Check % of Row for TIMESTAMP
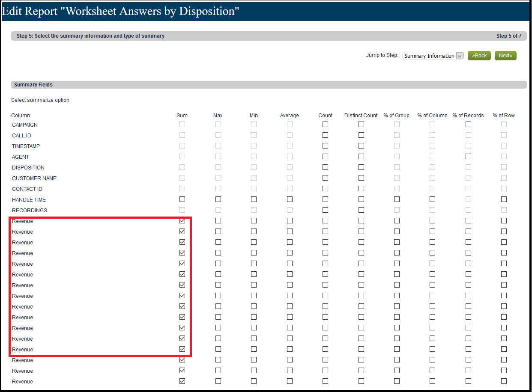 [504, 146]
